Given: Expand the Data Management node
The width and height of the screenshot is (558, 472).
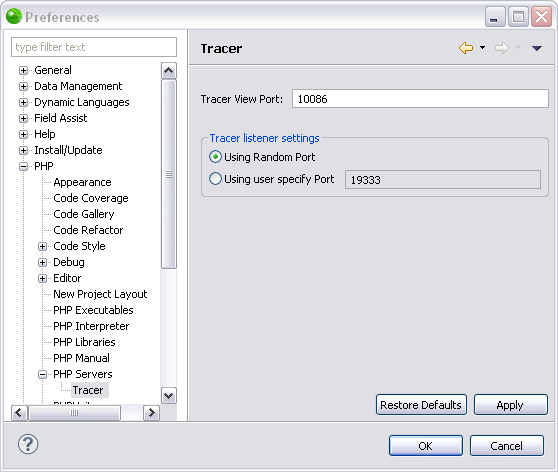Looking at the screenshot, I should 23,86.
